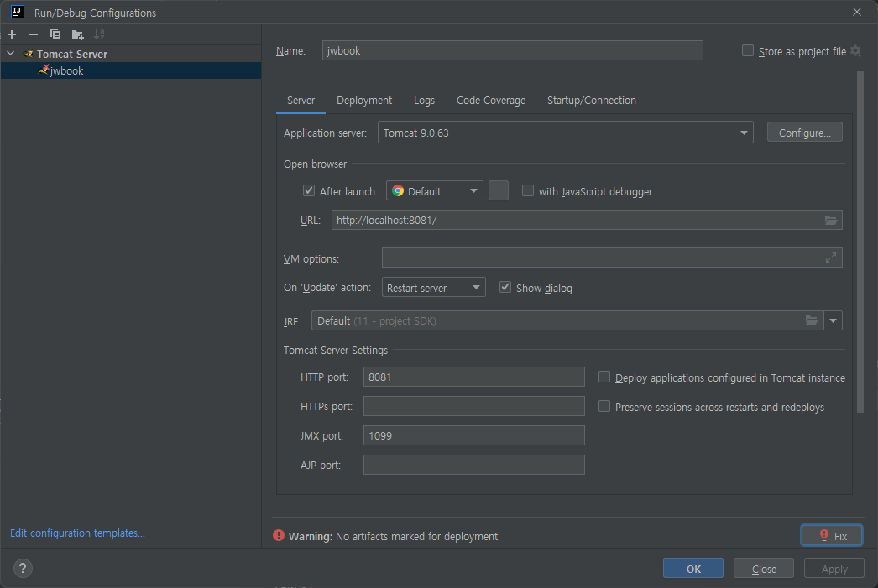Image resolution: width=878 pixels, height=588 pixels.
Task: Enable Preserve sessions across restarts and redeploys
Action: tap(604, 406)
